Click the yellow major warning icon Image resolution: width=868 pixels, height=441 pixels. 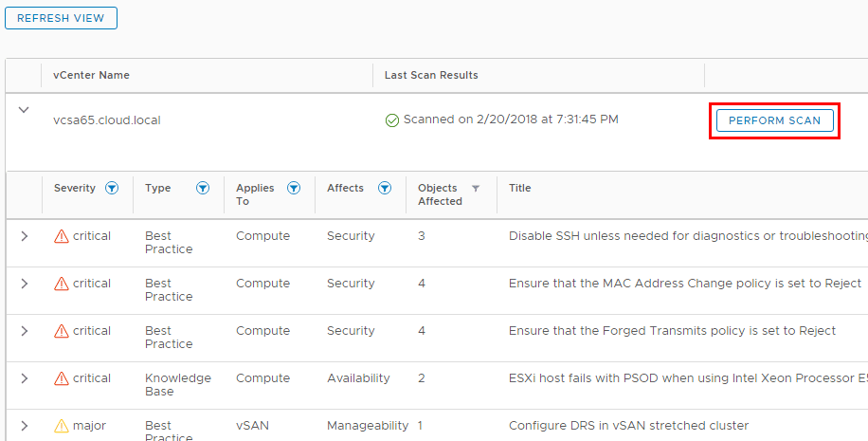pyautogui.click(x=62, y=426)
